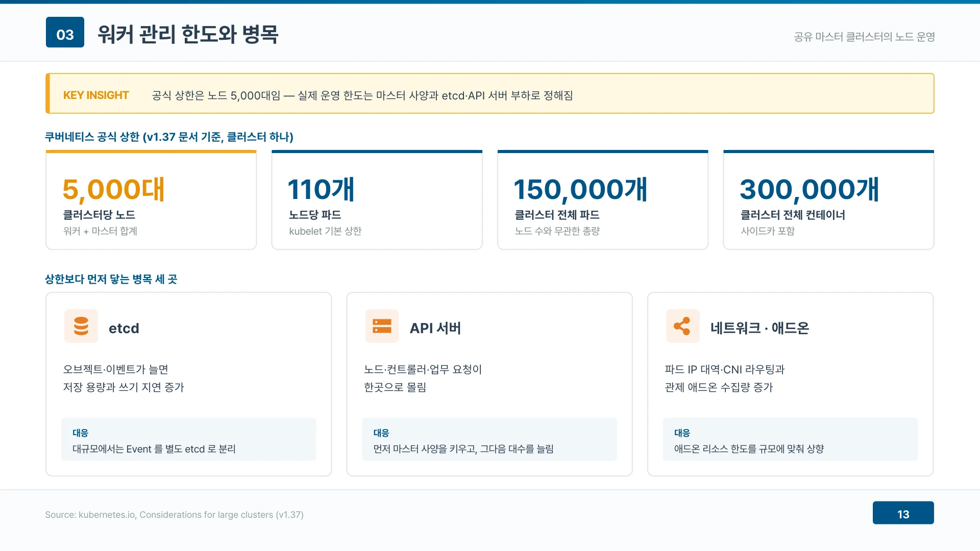980x551 pixels.
Task: Click the 150,000개 figure
Action: click(580, 189)
